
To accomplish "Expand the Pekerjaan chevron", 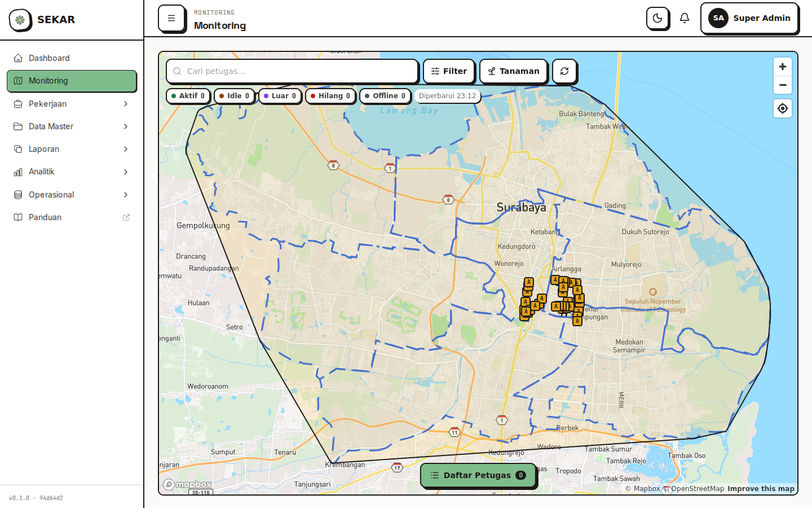I will tap(126, 104).
